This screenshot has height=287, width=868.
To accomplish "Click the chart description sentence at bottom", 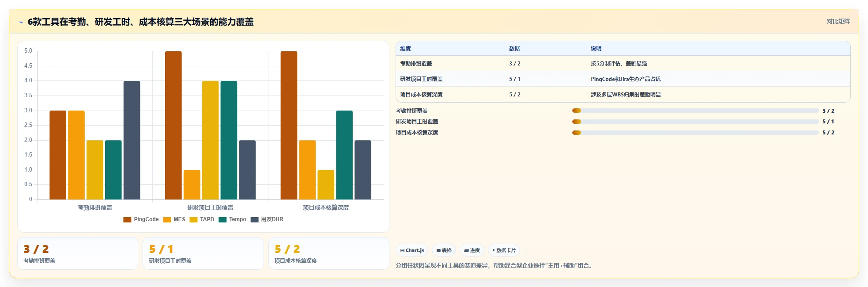I will pos(495,265).
